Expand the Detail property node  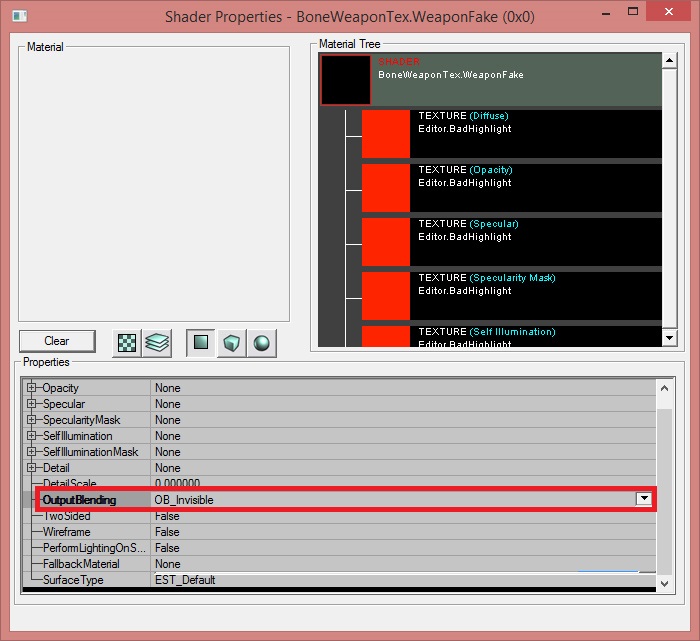click(31, 468)
